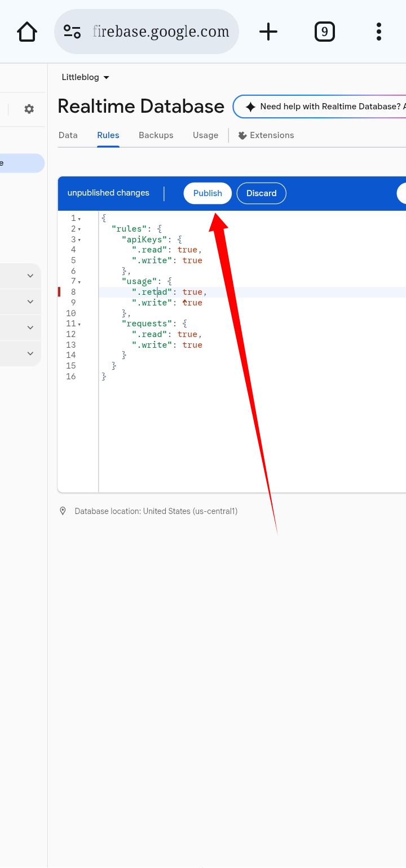Open the browser three-dot menu
The width and height of the screenshot is (406, 868).
click(x=379, y=32)
